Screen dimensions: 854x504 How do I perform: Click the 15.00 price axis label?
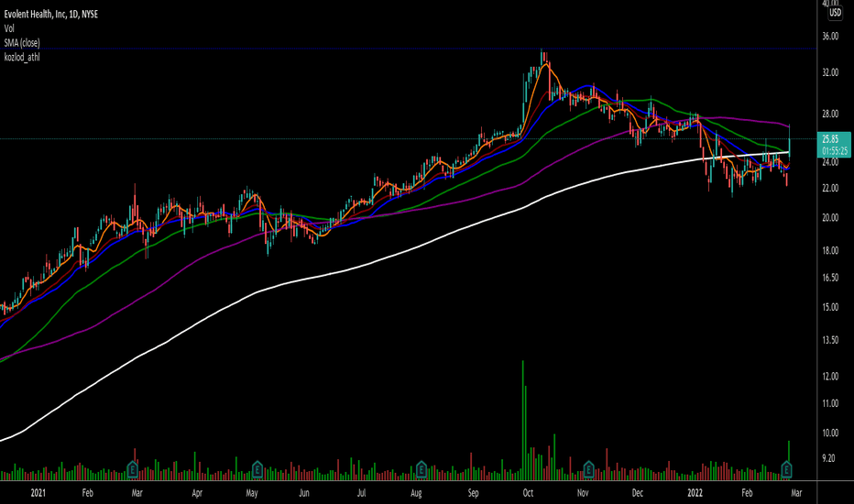[830, 307]
